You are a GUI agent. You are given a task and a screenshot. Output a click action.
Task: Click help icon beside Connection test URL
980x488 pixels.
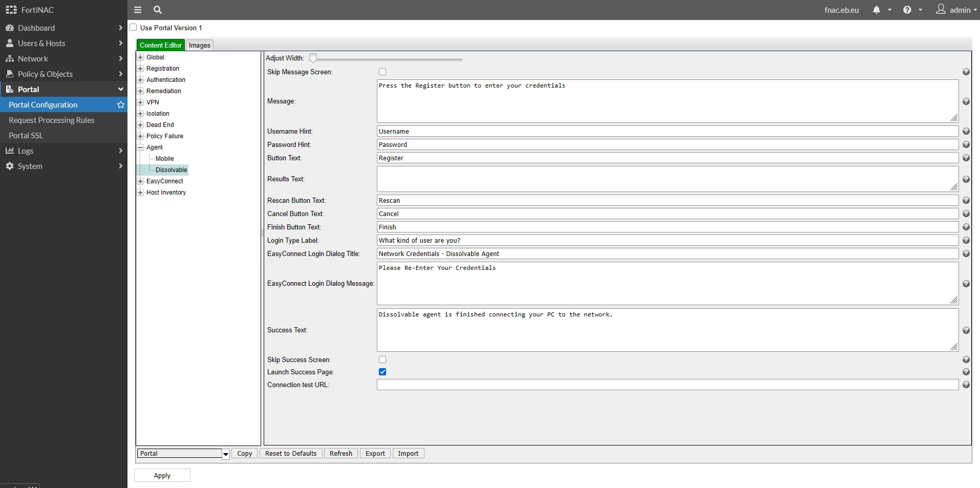coord(966,385)
